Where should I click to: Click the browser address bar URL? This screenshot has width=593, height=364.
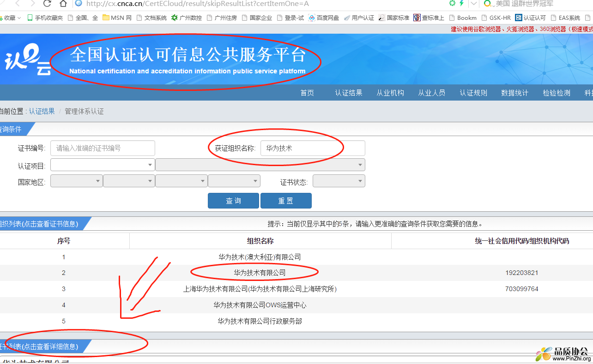(198, 4)
